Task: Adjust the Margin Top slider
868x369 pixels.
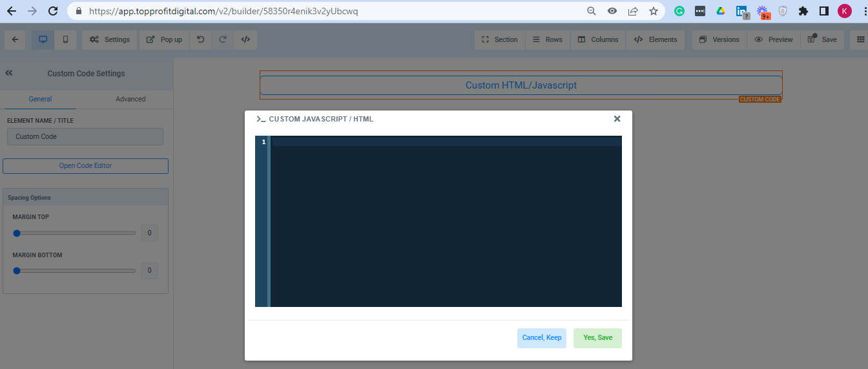Action: (17, 233)
